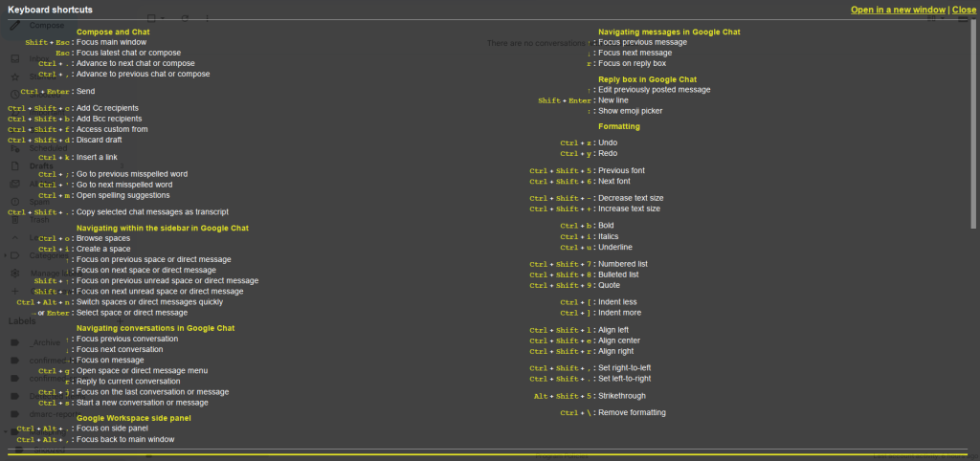Click 'Navigating conversations in Google Chat' heading
The width and height of the screenshot is (980, 461).
pyautogui.click(x=156, y=328)
